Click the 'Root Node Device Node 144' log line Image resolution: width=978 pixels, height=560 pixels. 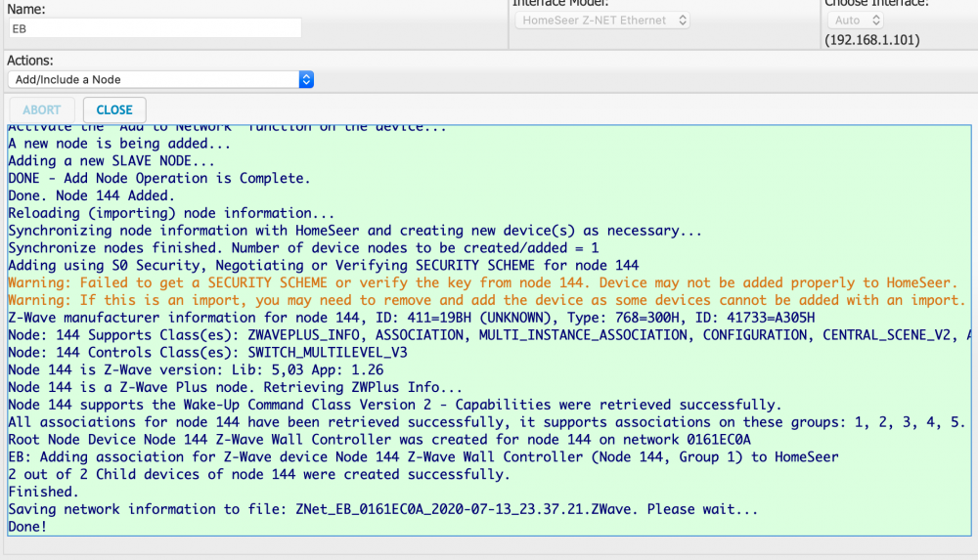(378, 440)
